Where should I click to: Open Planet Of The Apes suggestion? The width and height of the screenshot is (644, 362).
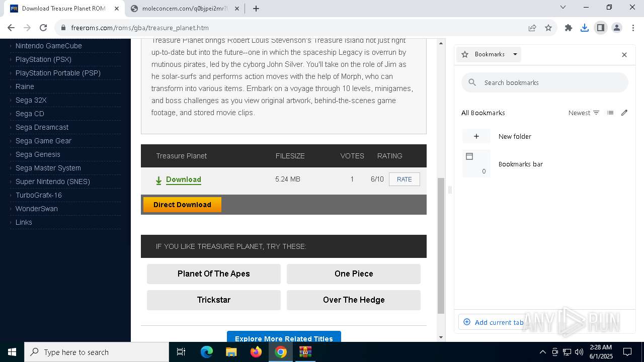pyautogui.click(x=214, y=274)
